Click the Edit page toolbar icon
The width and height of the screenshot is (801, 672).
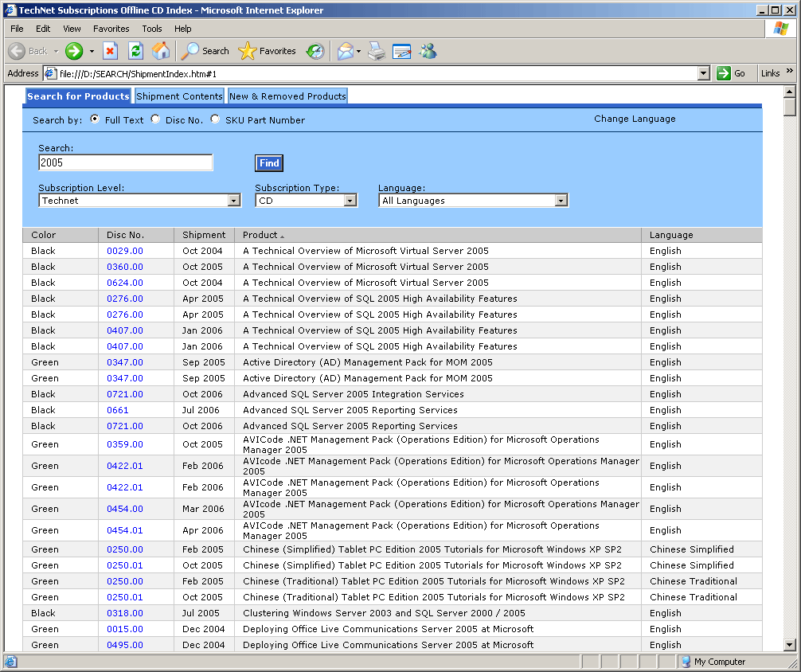pyautogui.click(x=402, y=51)
